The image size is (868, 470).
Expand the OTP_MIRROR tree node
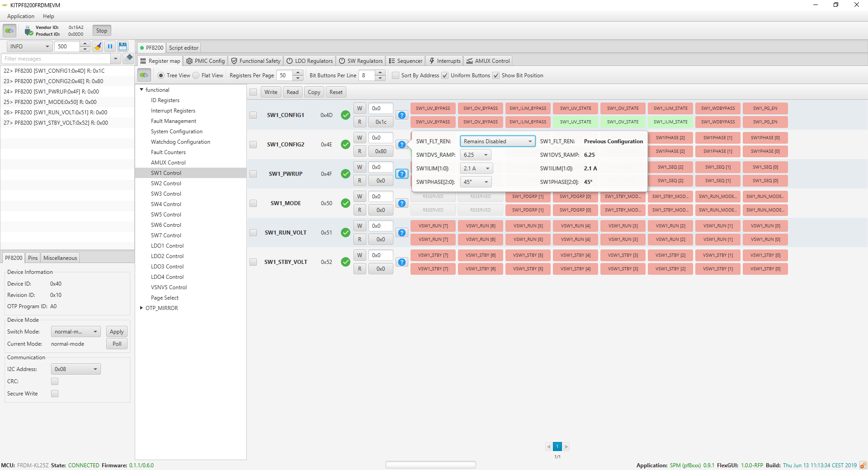coord(142,308)
